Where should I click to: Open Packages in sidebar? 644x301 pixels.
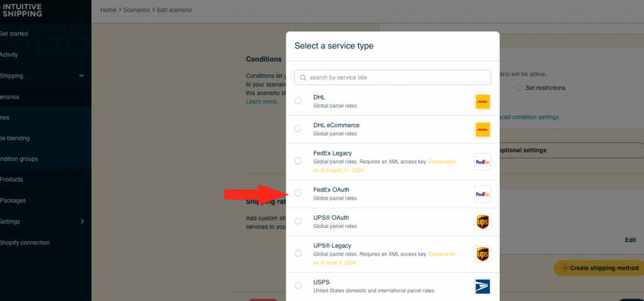coord(13,201)
